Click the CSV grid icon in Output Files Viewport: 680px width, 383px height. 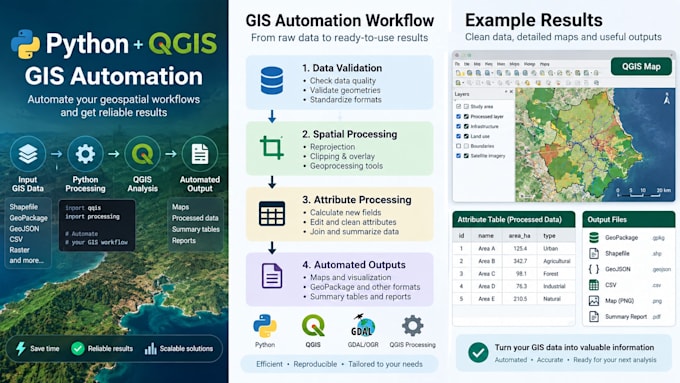pyautogui.click(x=594, y=285)
